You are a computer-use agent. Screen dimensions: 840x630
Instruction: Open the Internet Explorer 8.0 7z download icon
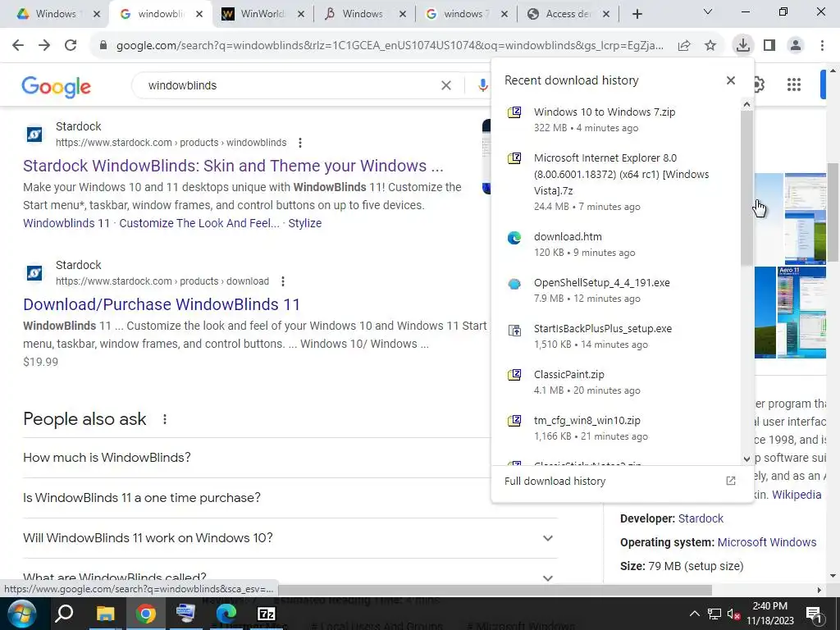pos(514,158)
